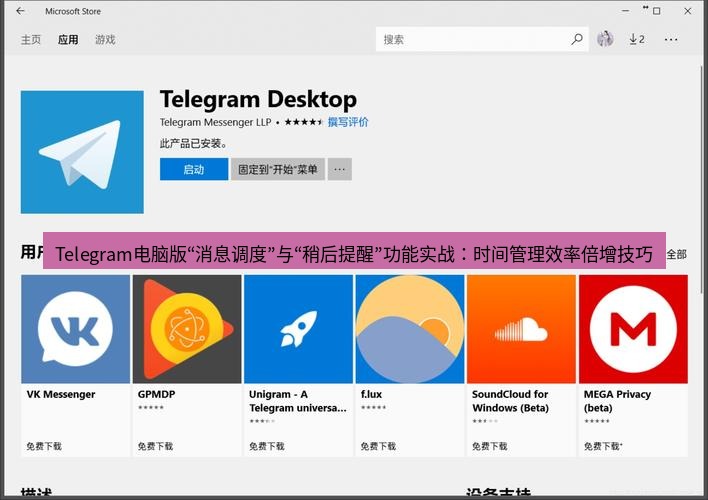Open the user account avatar
The image size is (708, 500).
605,39
